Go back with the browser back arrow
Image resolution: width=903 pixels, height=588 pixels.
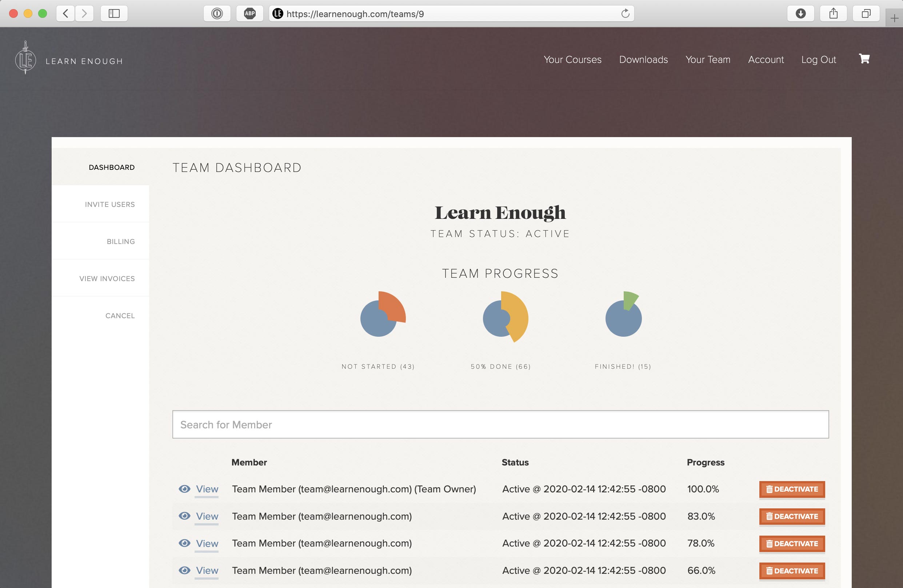pos(65,14)
